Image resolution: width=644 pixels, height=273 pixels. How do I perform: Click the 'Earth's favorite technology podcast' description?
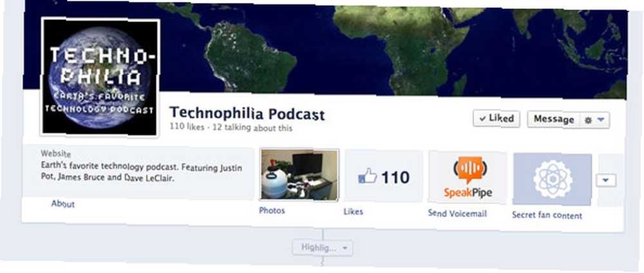pyautogui.click(x=142, y=173)
